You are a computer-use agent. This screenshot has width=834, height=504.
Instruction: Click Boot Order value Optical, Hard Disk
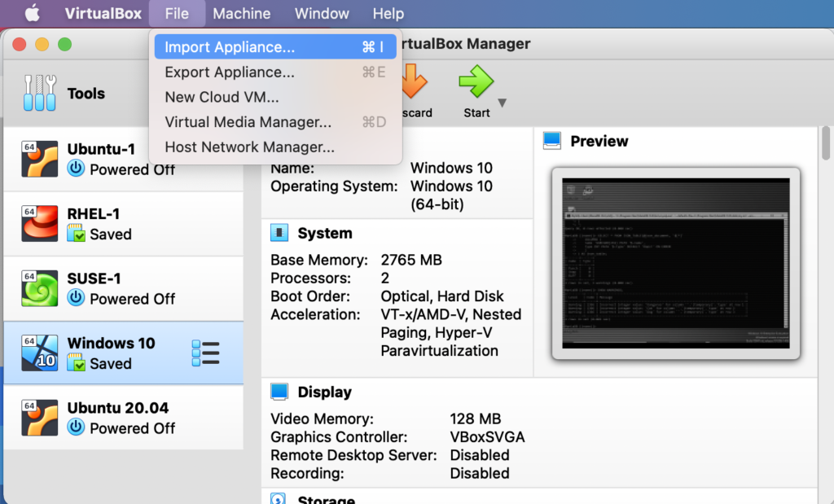tap(442, 296)
